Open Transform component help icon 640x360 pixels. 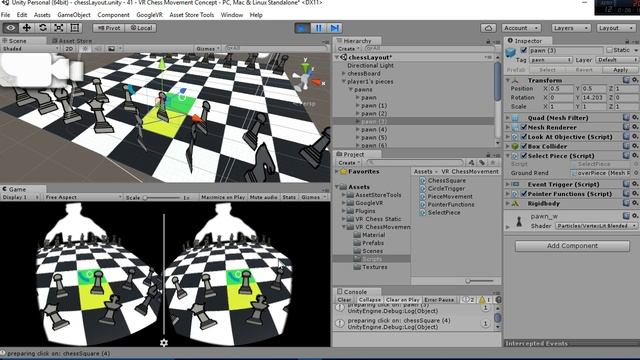(x=626, y=80)
